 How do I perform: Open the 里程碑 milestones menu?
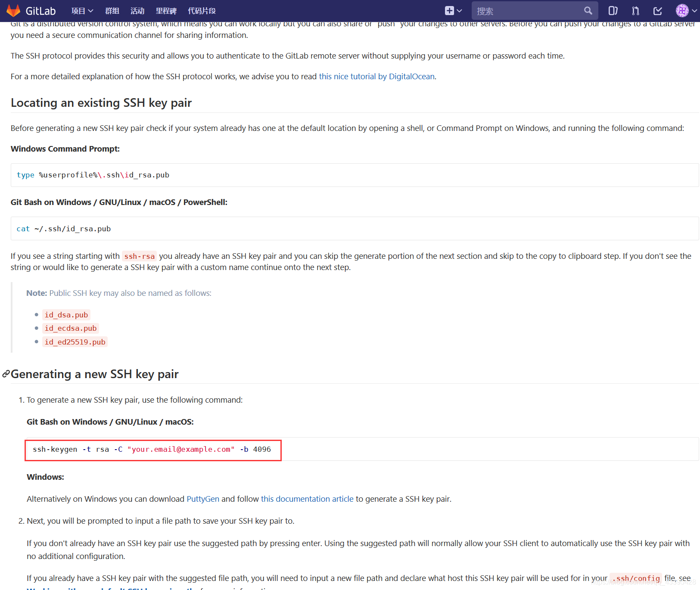coord(166,11)
